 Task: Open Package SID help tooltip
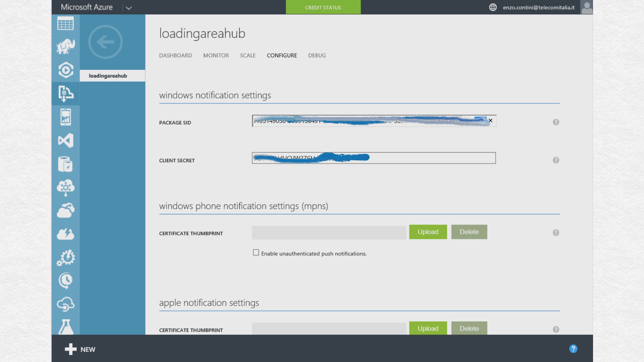tap(556, 122)
